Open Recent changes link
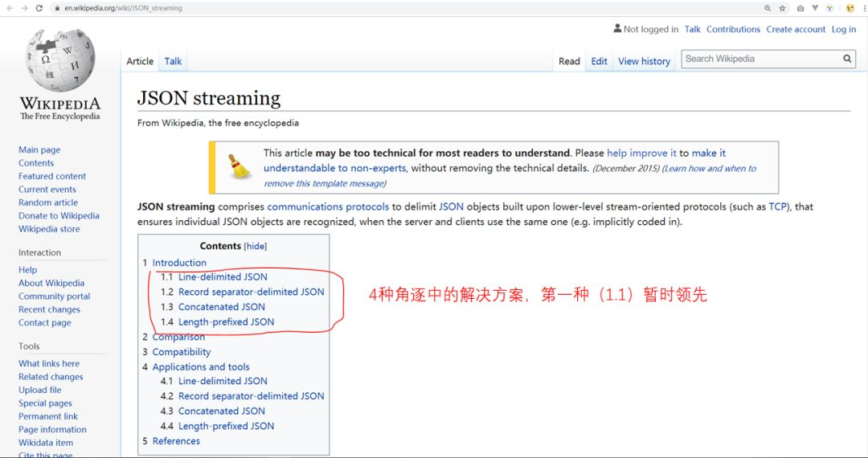Screen dimensions: 868x458 pos(49,310)
